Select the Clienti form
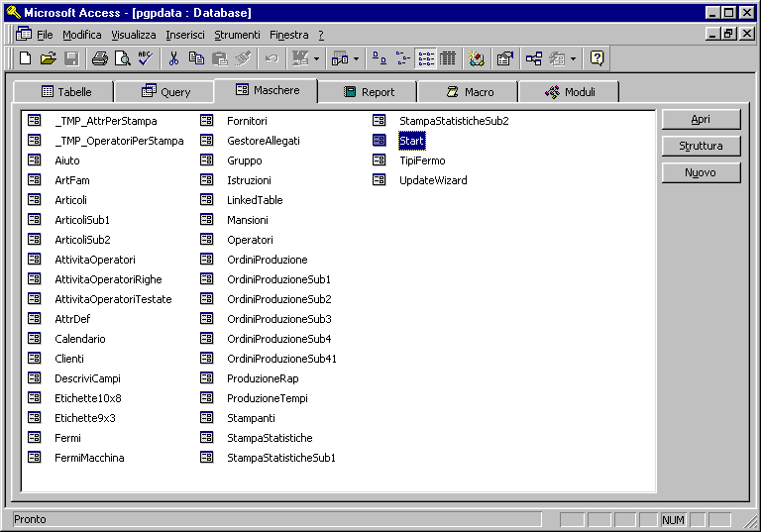Image resolution: width=761 pixels, height=532 pixels. point(69,359)
